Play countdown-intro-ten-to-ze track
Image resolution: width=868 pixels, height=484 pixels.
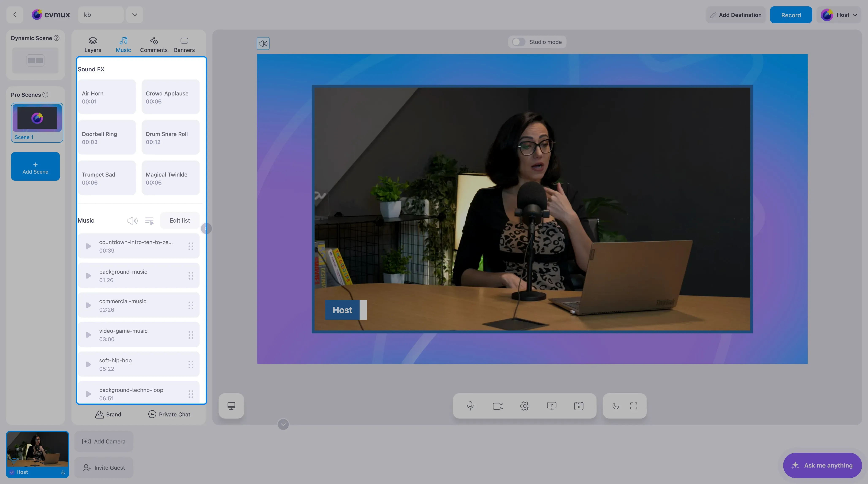pos(88,246)
